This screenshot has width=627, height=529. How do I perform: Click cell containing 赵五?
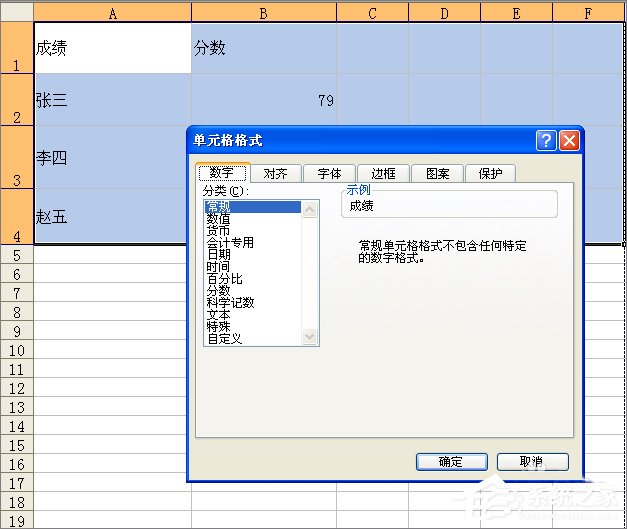pyautogui.click(x=110, y=216)
